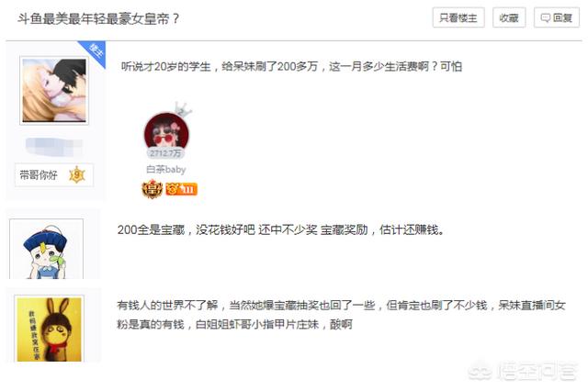Open the blue-hat cartoon avatar of second replier
This screenshot has height=391, width=588.
[46, 249]
